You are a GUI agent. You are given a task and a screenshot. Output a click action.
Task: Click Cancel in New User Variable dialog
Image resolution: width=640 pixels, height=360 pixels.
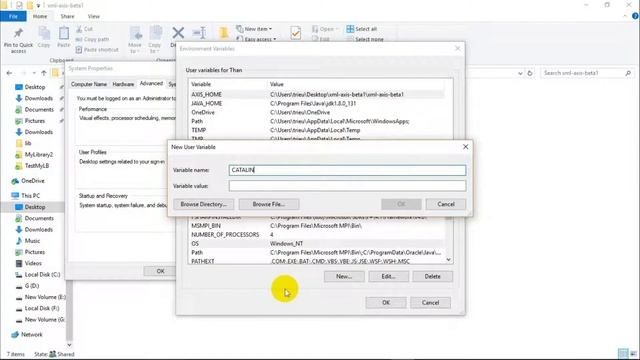[446, 204]
